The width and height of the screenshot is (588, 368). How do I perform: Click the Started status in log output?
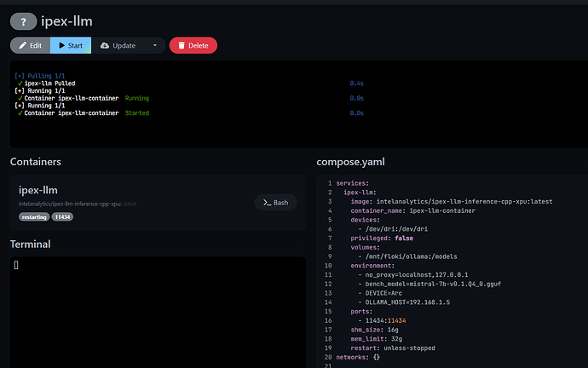[x=137, y=112]
